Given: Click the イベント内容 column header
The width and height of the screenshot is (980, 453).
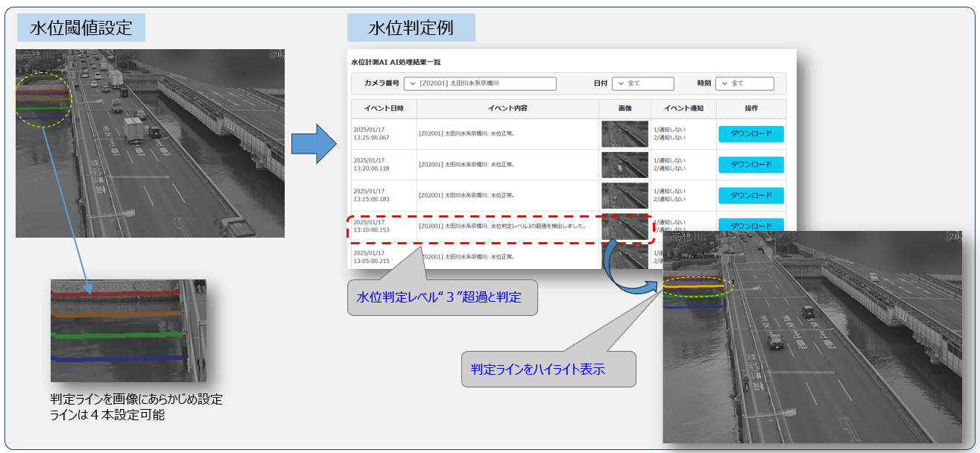Looking at the screenshot, I should click(508, 109).
